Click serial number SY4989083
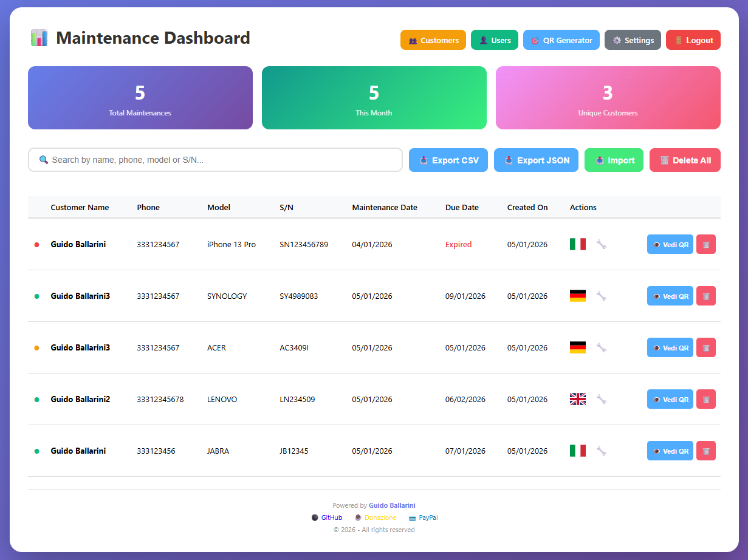748x560 pixels. tap(298, 296)
